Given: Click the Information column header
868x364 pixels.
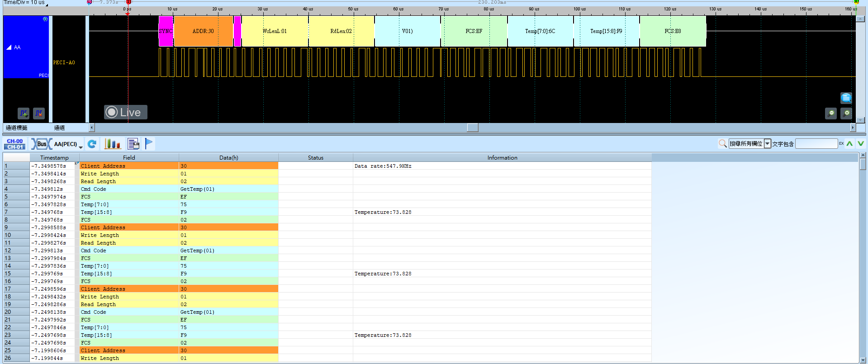Looking at the screenshot, I should pos(502,158).
